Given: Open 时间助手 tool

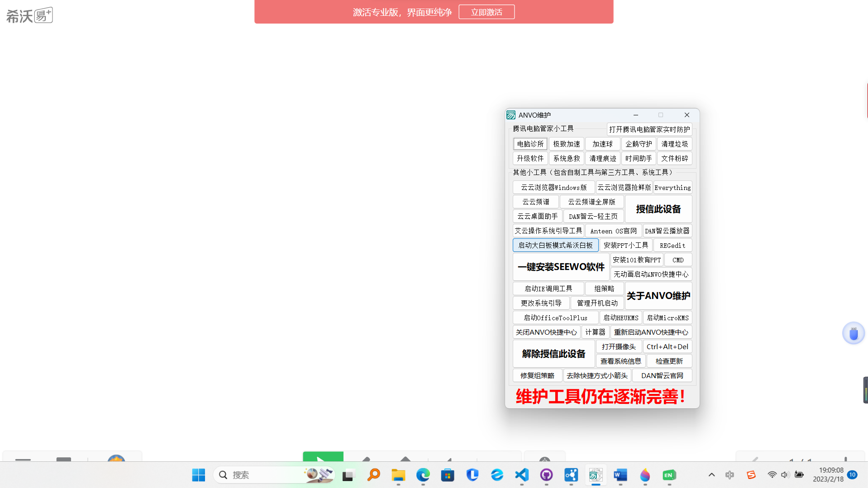Looking at the screenshot, I should [639, 158].
